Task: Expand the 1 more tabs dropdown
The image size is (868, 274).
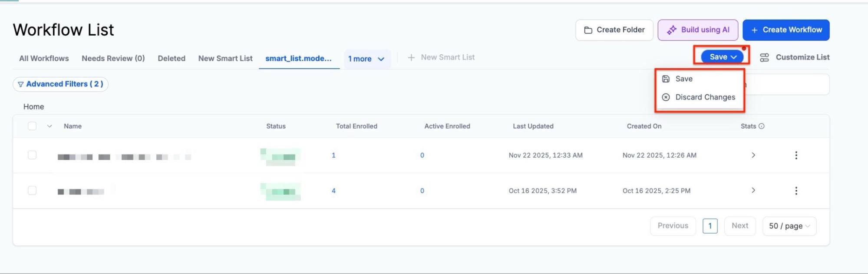Action: click(367, 59)
